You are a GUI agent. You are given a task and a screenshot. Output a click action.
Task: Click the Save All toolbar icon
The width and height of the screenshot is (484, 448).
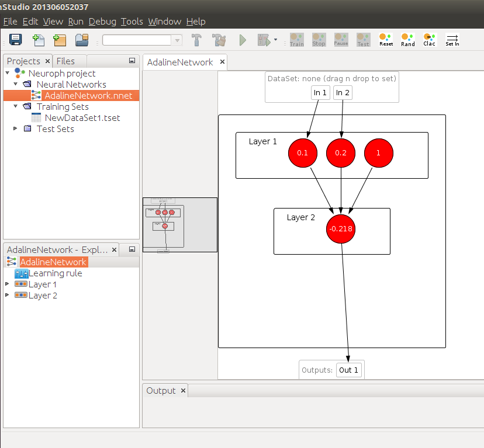click(15, 40)
